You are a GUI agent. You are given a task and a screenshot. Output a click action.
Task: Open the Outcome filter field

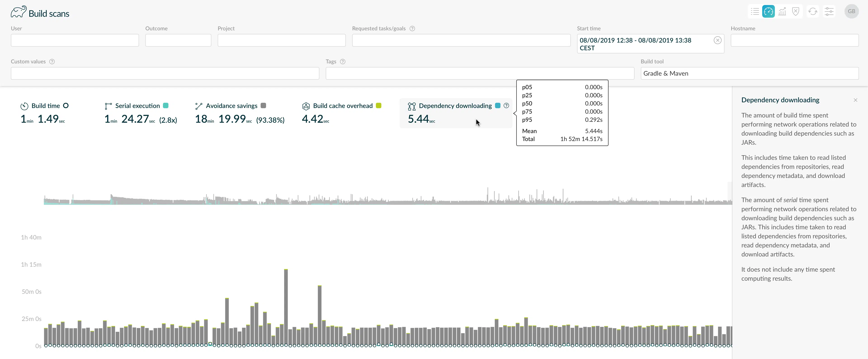(x=178, y=41)
